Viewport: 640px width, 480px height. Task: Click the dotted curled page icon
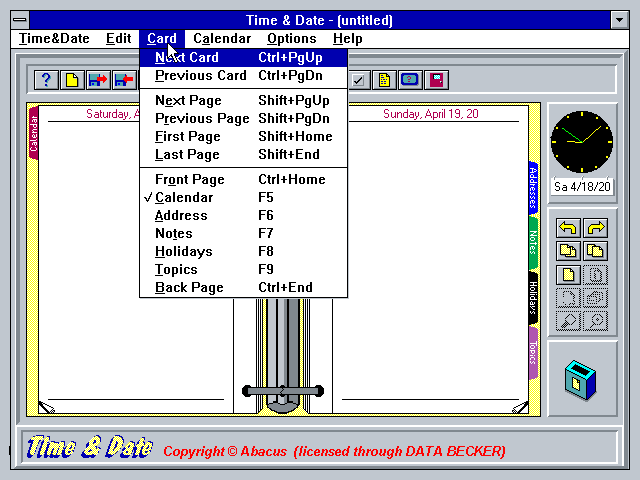pyautogui.click(x=568, y=298)
